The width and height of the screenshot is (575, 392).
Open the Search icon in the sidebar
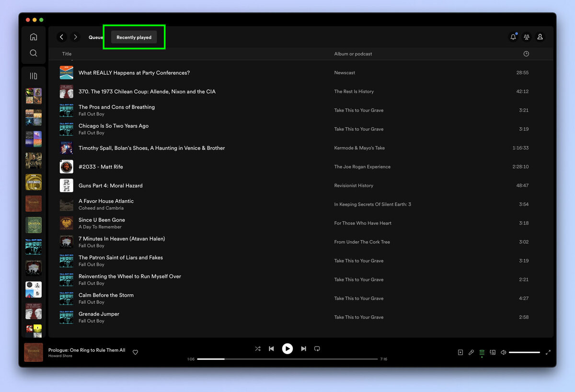click(34, 53)
